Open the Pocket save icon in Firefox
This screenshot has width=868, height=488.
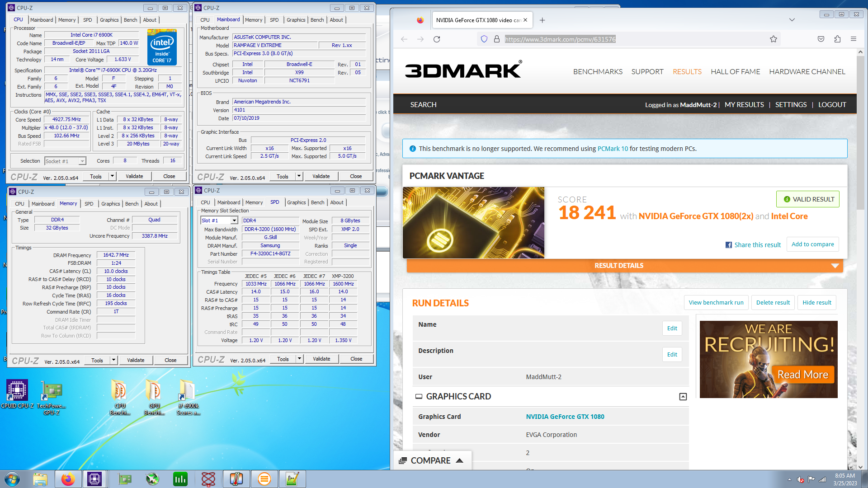(x=821, y=39)
